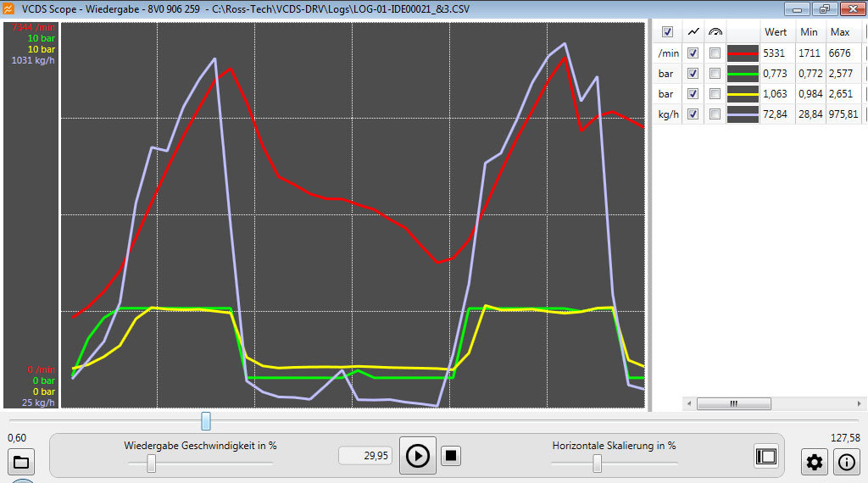Disable graph checkbox for /min row

tap(693, 53)
